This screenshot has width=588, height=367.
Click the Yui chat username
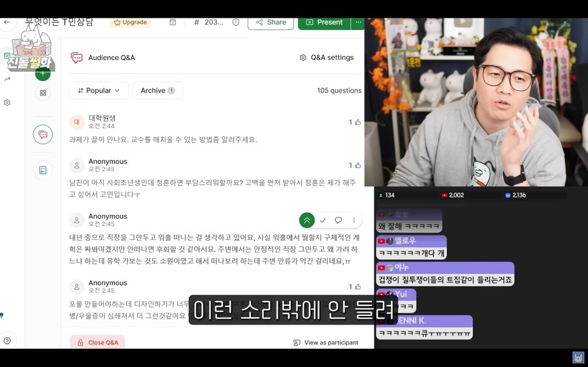[x=401, y=294]
